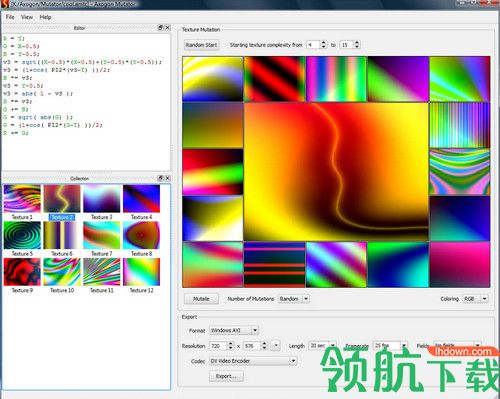Increase the resolution width 720 spinner
The width and height of the screenshot is (500, 399).
(x=230, y=343)
